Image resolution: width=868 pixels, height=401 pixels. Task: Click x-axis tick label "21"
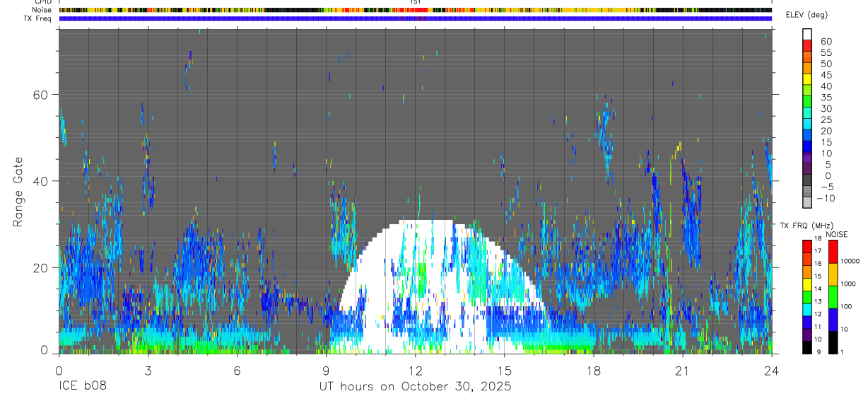click(x=683, y=370)
